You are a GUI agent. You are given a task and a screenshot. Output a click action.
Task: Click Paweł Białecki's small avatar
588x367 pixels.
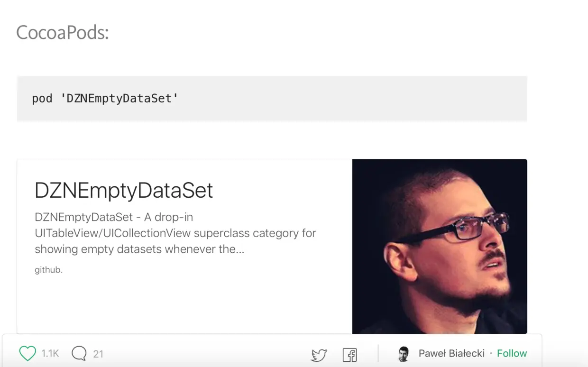[x=404, y=354]
